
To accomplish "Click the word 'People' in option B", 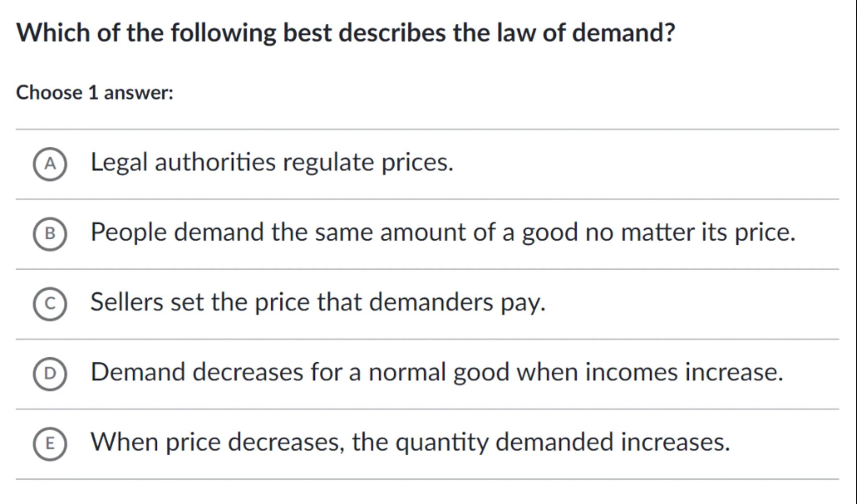I will [128, 232].
